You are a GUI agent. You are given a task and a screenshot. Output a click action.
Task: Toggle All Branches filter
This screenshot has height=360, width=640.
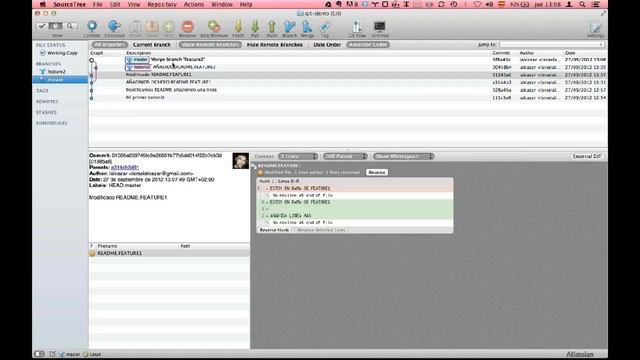click(x=110, y=44)
